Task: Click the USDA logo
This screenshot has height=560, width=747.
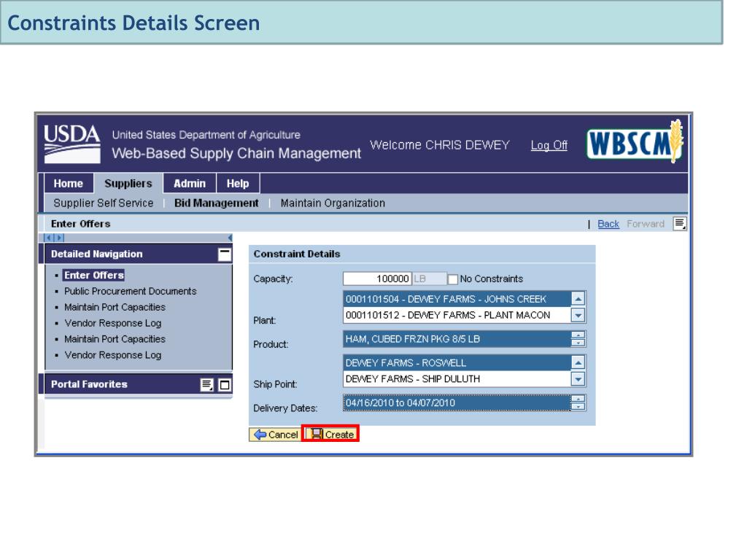Action: coord(72,144)
